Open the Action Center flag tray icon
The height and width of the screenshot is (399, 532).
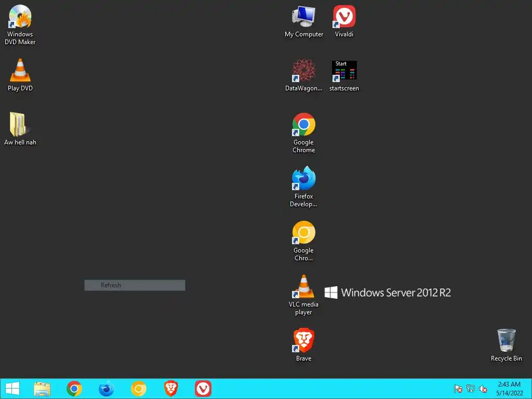458,389
